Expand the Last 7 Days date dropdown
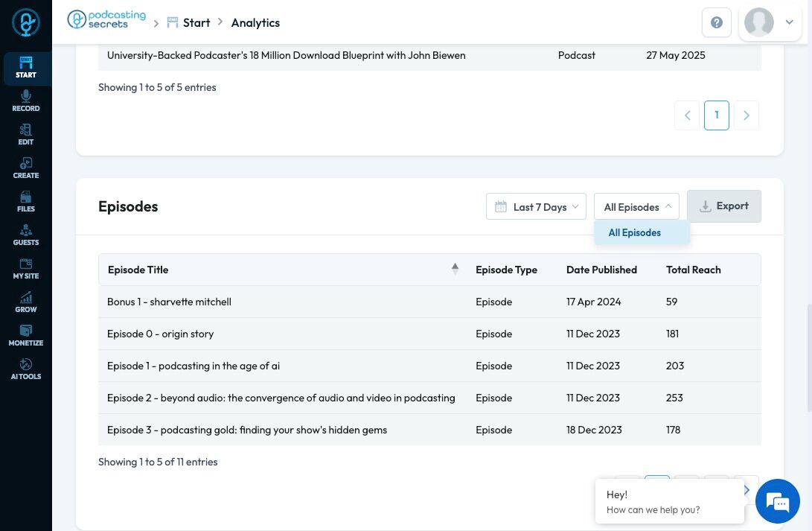 point(536,207)
